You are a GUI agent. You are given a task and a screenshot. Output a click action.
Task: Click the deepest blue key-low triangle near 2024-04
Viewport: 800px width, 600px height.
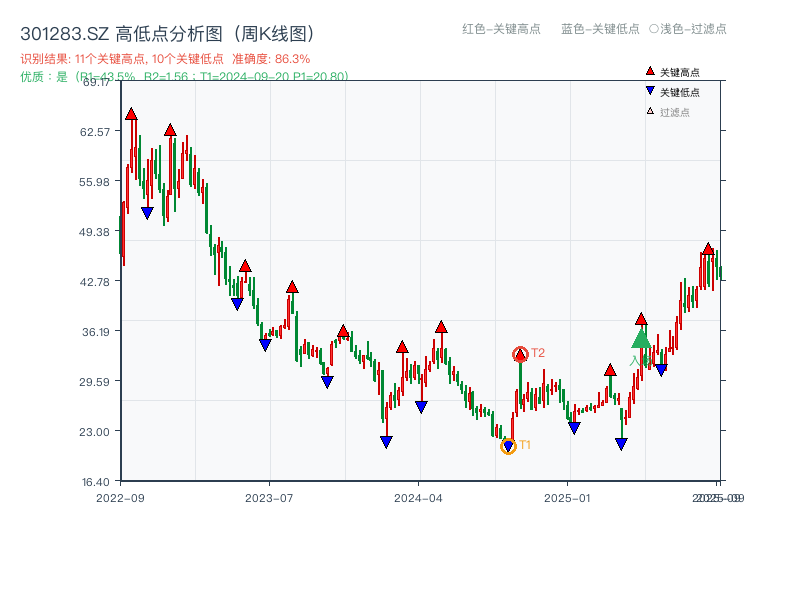386,440
